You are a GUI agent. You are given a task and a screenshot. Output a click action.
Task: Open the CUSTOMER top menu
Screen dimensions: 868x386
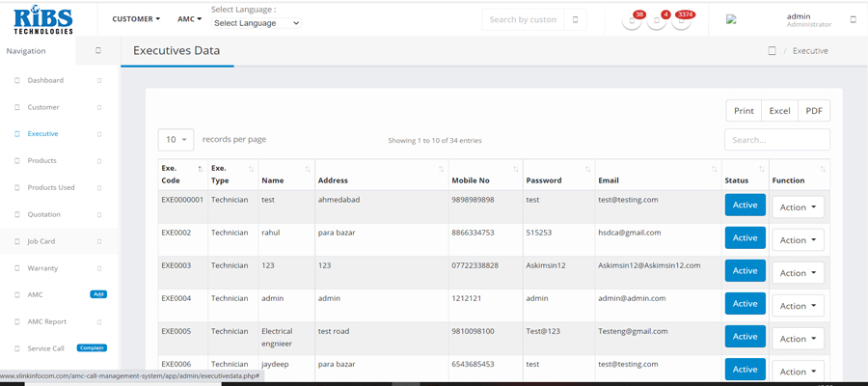pos(136,19)
